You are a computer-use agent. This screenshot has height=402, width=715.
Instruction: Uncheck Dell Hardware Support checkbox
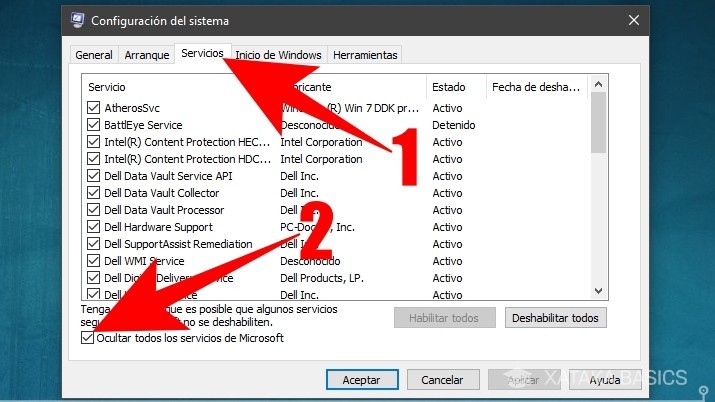[93, 227]
